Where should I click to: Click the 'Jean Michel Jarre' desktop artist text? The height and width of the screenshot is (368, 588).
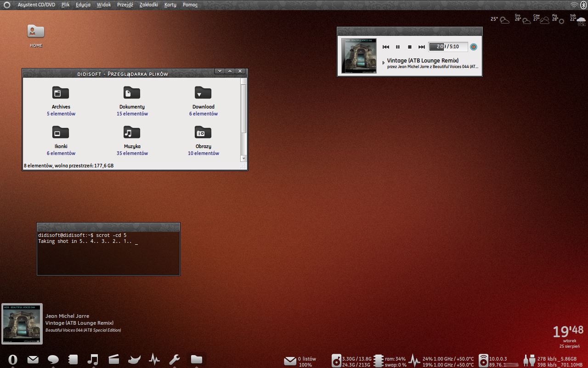point(67,316)
